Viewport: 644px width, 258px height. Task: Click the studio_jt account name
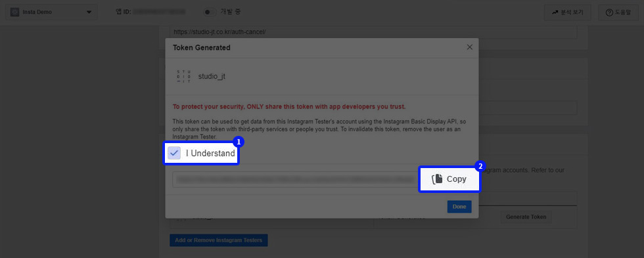point(212,76)
